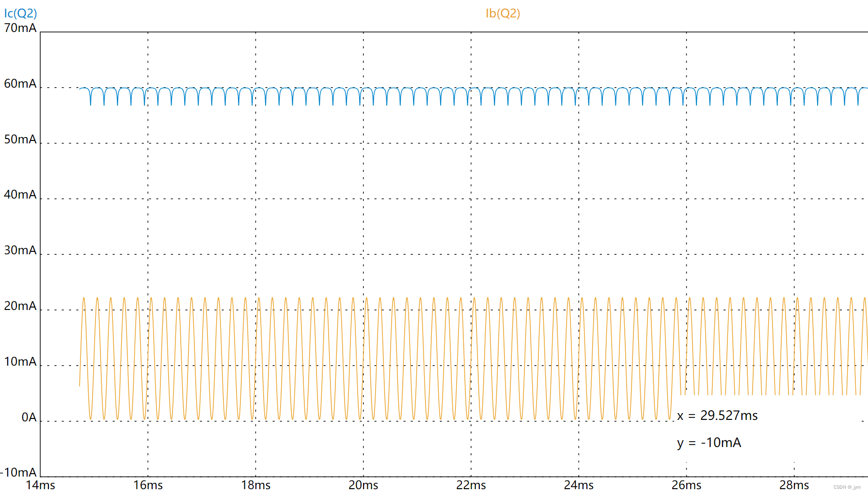Click the 30mA y-axis label
868x494 pixels.
(x=20, y=250)
